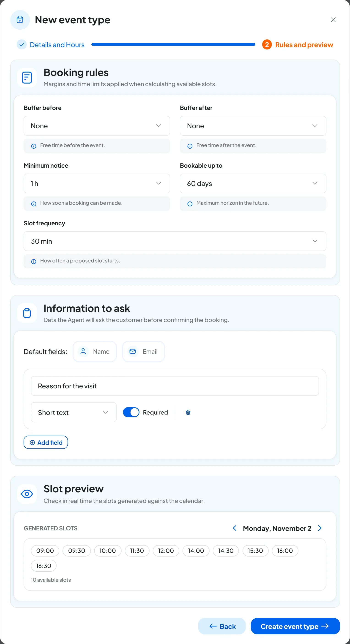
Task: Go back with the Back button
Action: [x=222, y=626]
